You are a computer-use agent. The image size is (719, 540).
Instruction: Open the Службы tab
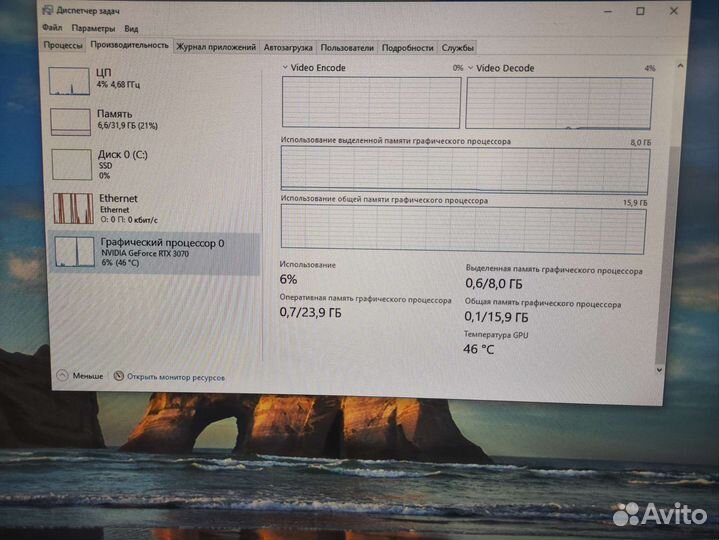(457, 48)
